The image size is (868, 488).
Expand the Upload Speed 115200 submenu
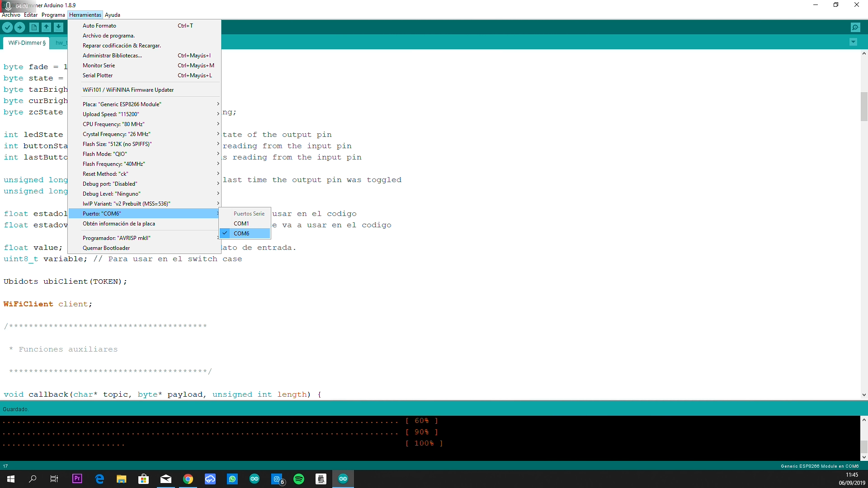[x=144, y=114]
